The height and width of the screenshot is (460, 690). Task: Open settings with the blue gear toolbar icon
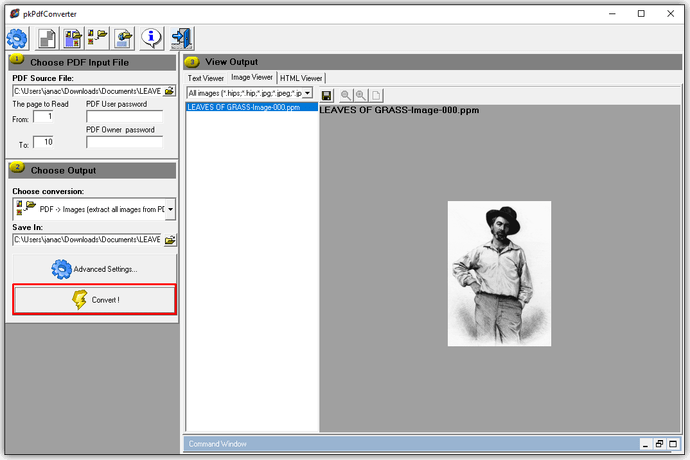[17, 38]
